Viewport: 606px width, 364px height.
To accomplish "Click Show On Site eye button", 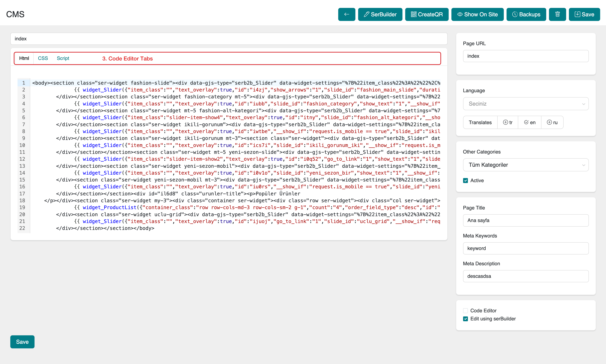I will coord(477,14).
